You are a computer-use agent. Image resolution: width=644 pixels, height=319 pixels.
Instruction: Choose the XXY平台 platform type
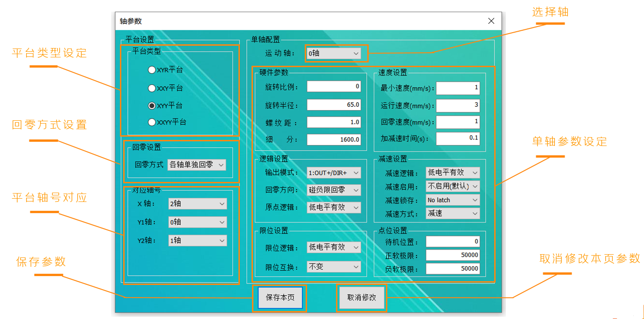pos(152,88)
